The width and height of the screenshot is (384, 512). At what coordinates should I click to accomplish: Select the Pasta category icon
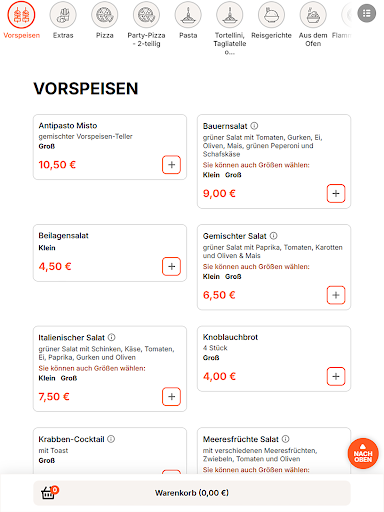tap(188, 15)
